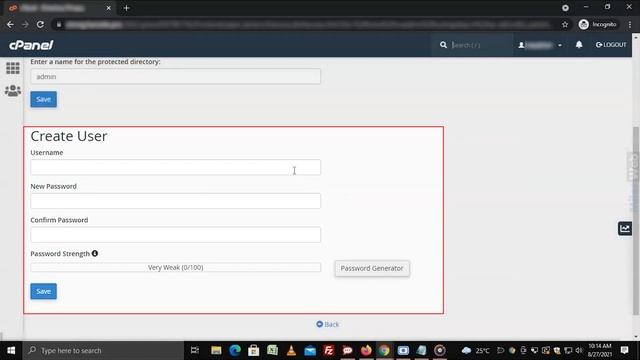This screenshot has width=640, height=360.
Task: Click the cPanel logo
Action: coord(31,45)
